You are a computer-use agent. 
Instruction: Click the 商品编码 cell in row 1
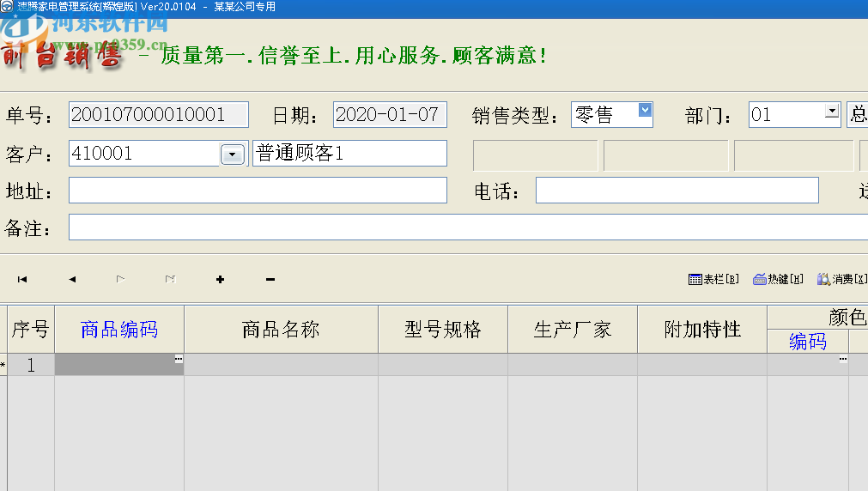(119, 365)
